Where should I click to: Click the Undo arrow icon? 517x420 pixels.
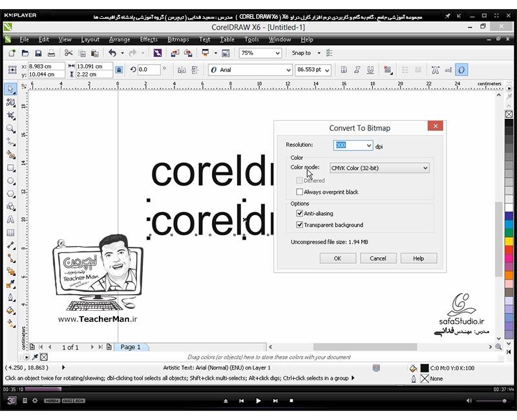tap(112, 53)
